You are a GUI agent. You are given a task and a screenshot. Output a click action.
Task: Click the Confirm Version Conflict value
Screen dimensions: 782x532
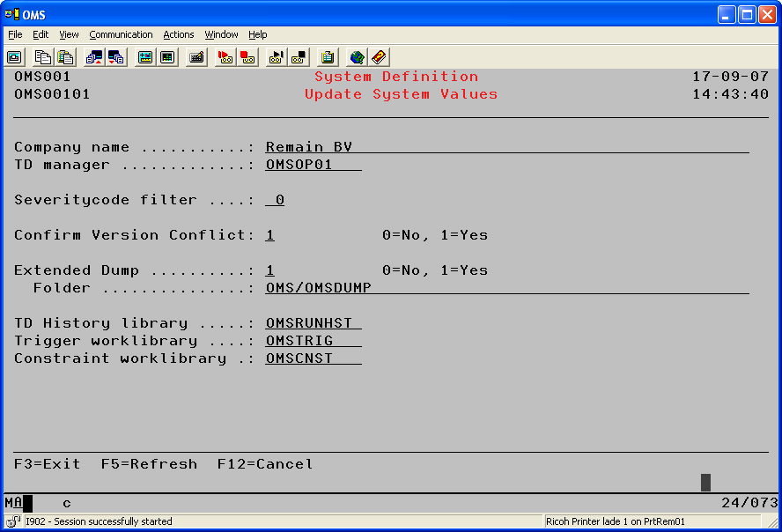pyautogui.click(x=270, y=235)
